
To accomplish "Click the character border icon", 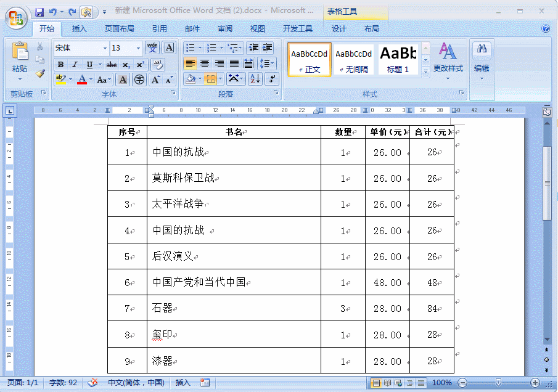I will coord(170,47).
